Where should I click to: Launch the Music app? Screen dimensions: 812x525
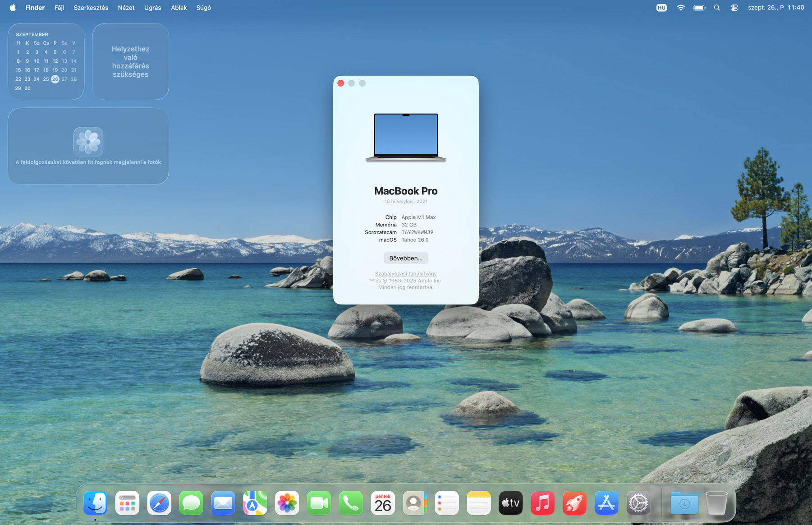(x=542, y=503)
